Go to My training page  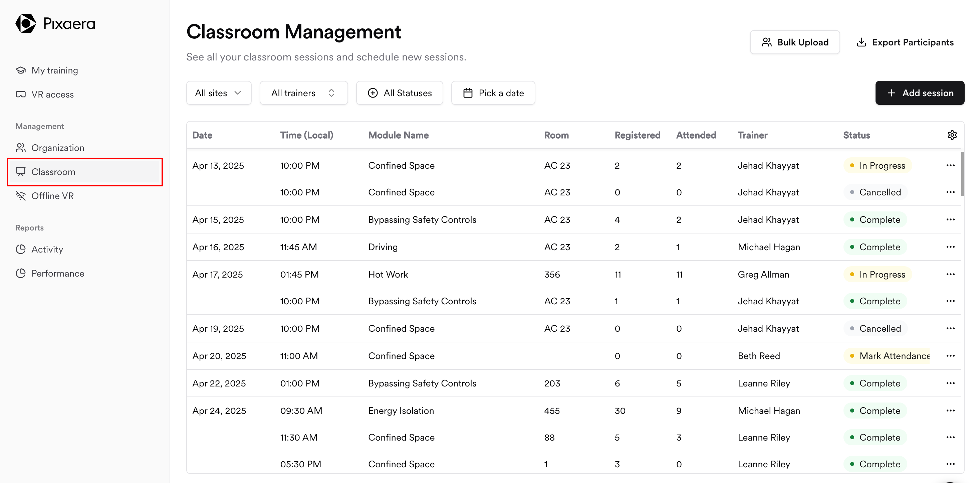[54, 70]
